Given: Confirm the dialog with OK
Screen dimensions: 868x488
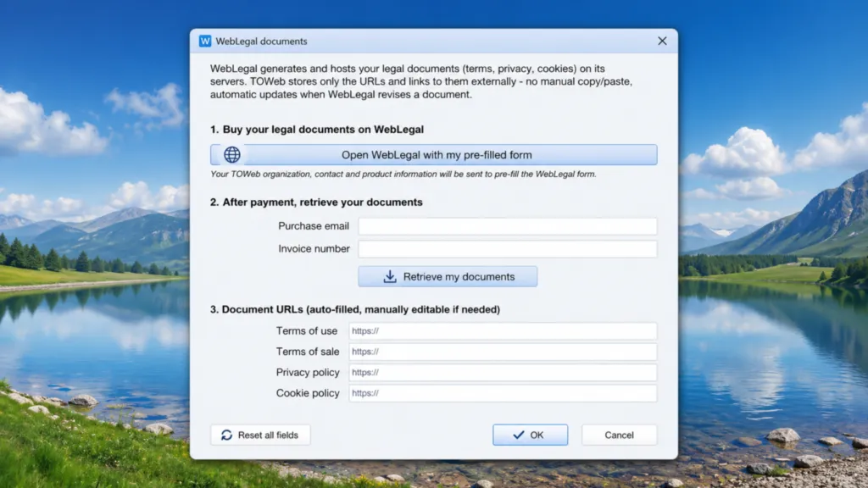Looking at the screenshot, I should (x=530, y=434).
